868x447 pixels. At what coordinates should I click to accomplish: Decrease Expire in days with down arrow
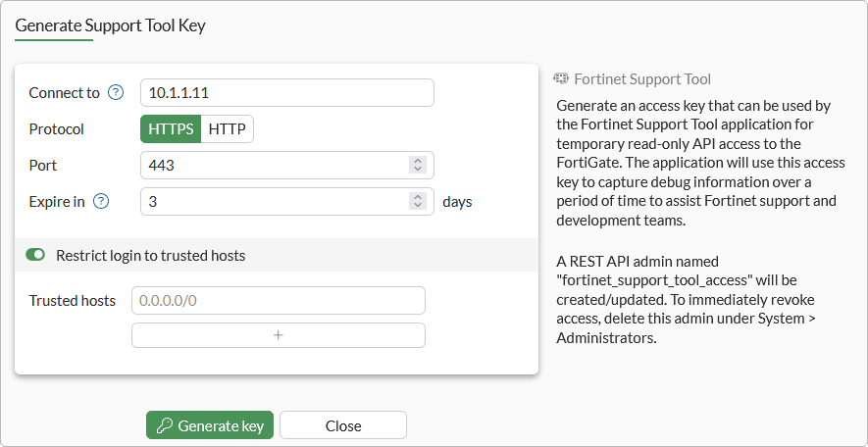click(x=418, y=206)
